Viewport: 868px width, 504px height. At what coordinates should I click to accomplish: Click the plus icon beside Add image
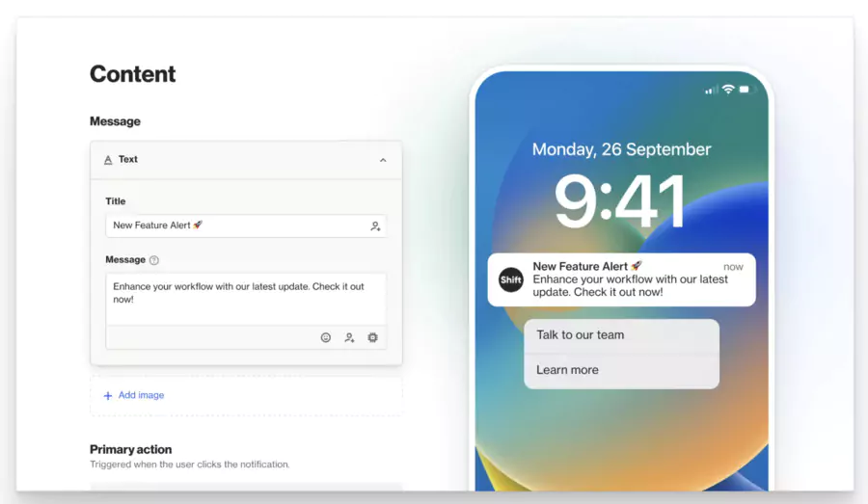pyautogui.click(x=108, y=395)
